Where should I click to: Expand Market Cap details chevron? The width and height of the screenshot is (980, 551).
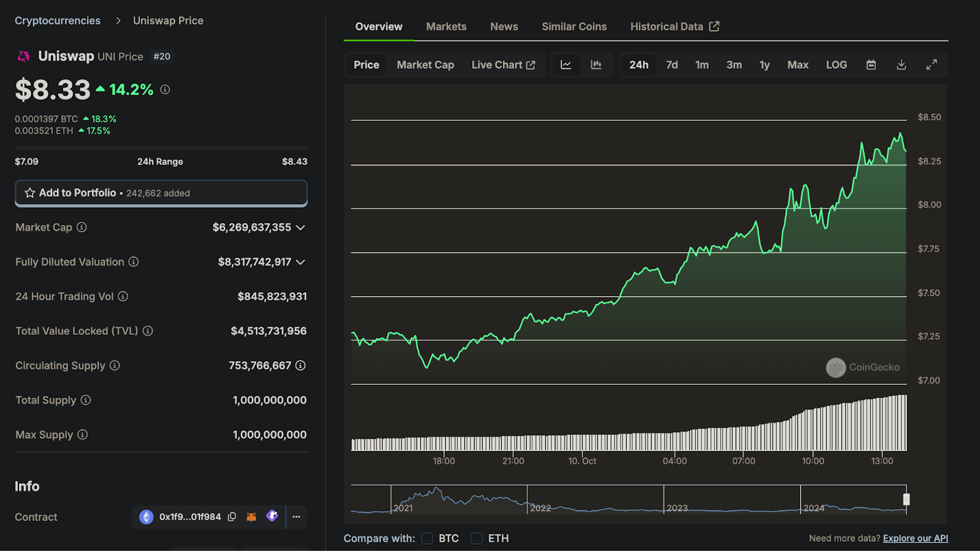click(301, 227)
